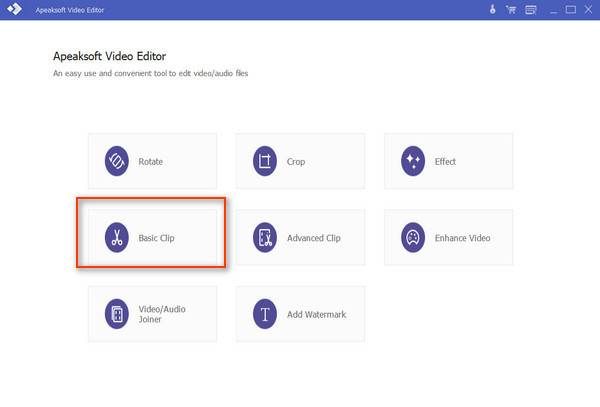Click the 'An easy use and convenient tool' subtitle
The image size is (600, 407).
pos(150,73)
